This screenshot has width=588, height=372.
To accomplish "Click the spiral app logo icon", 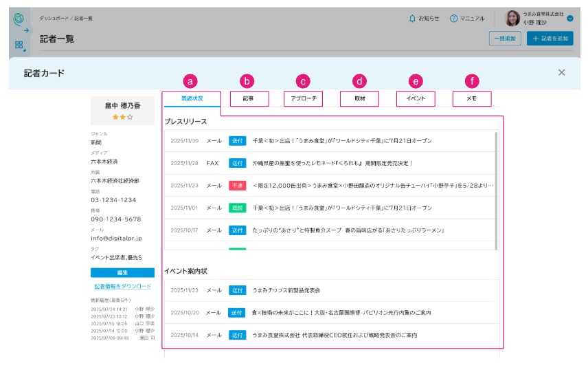I will point(18,19).
